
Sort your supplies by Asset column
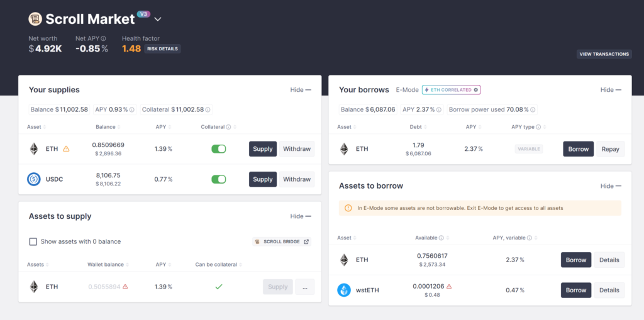pyautogui.click(x=36, y=127)
